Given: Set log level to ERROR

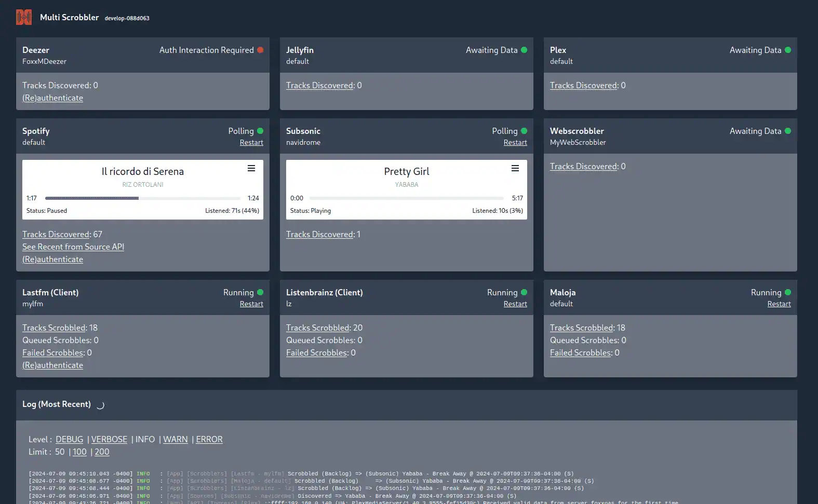Looking at the screenshot, I should pos(209,439).
